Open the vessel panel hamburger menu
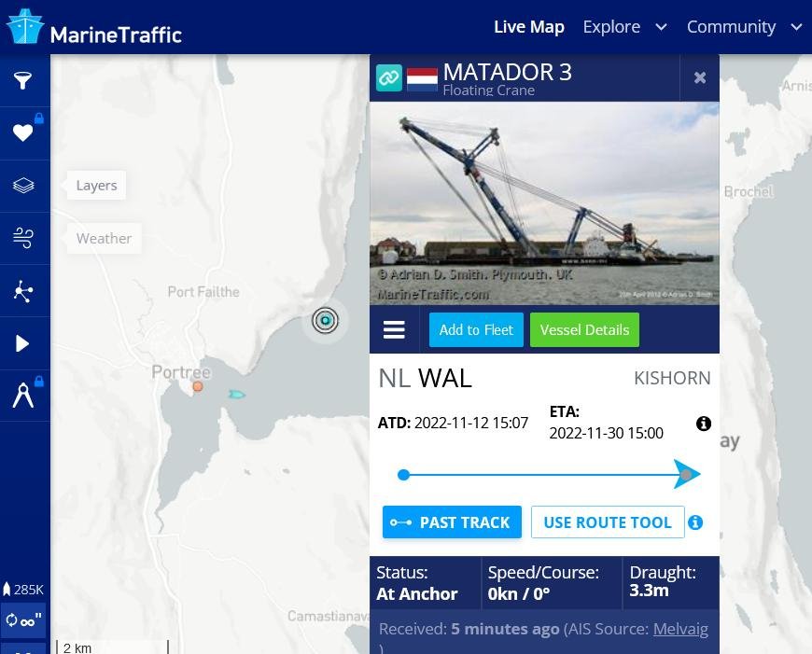Viewport: 812px width, 654px height. 394,329
